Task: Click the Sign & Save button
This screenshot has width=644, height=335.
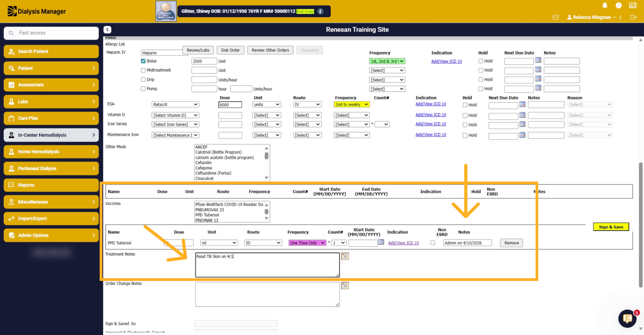Action: [x=611, y=227]
